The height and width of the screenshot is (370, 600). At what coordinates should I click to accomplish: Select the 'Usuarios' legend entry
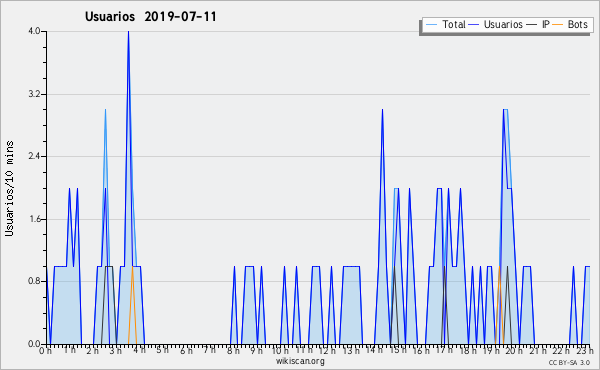pyautogui.click(x=503, y=24)
